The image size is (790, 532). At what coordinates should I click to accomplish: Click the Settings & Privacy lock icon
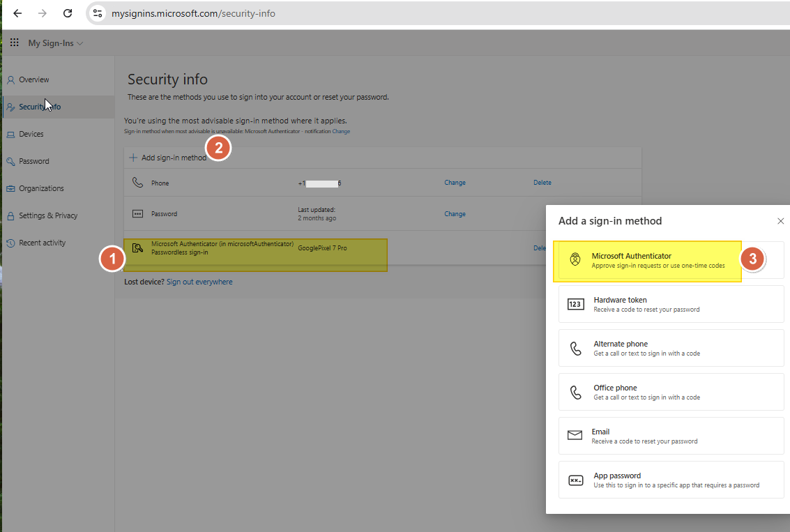[x=10, y=215]
